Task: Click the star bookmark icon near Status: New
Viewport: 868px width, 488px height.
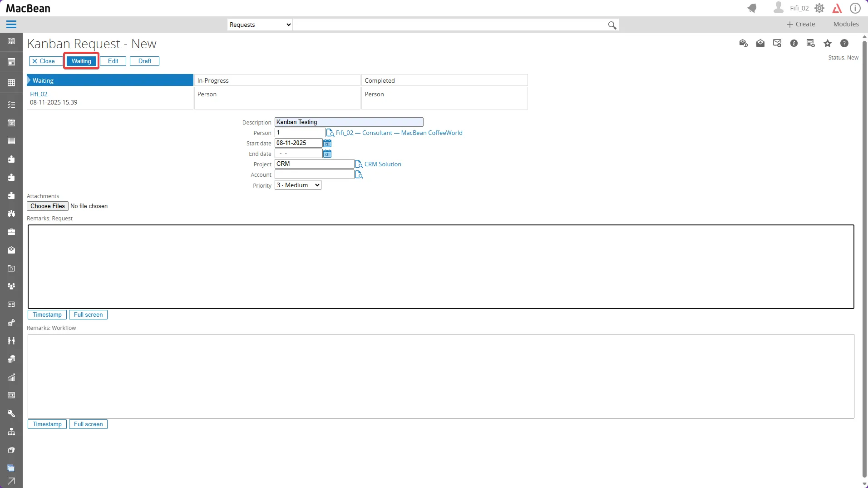Action: tap(828, 43)
